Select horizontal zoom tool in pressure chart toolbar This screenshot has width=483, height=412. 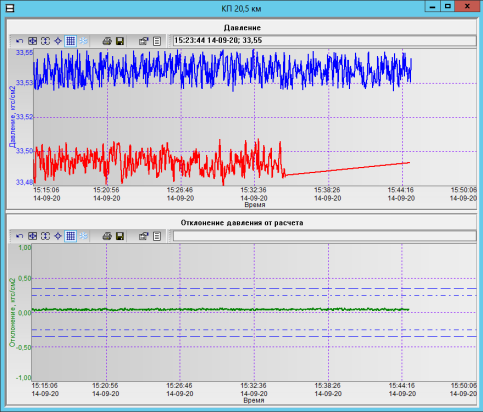click(32, 41)
